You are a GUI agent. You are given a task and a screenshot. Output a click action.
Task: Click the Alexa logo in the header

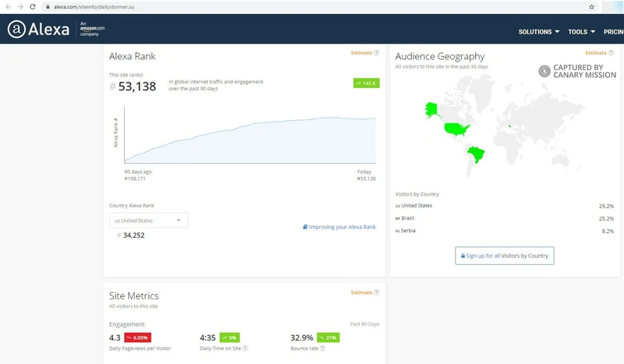41,29
